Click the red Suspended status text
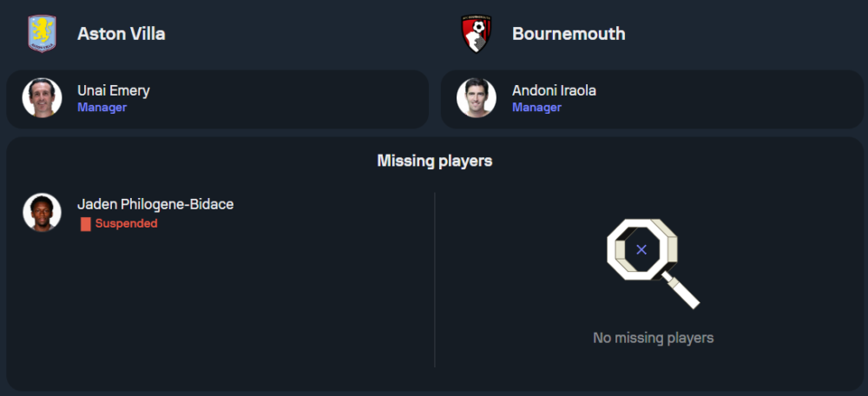This screenshot has width=868, height=396. click(127, 224)
